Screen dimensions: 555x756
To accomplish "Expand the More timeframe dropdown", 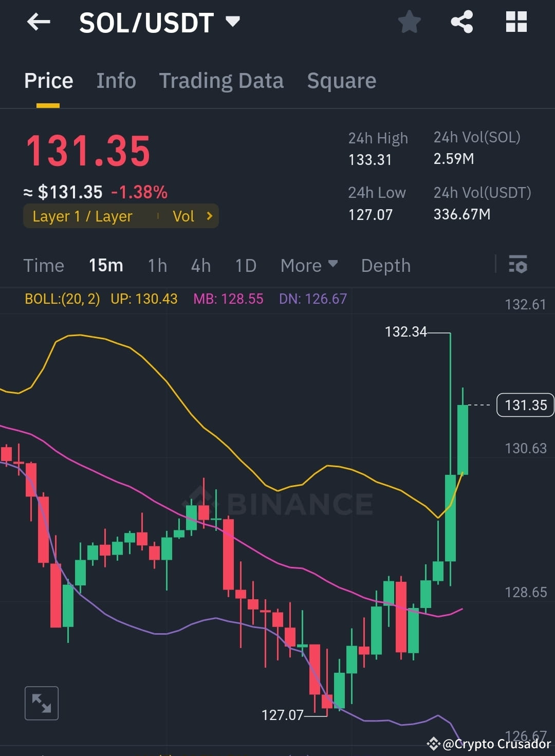I will click(x=308, y=265).
